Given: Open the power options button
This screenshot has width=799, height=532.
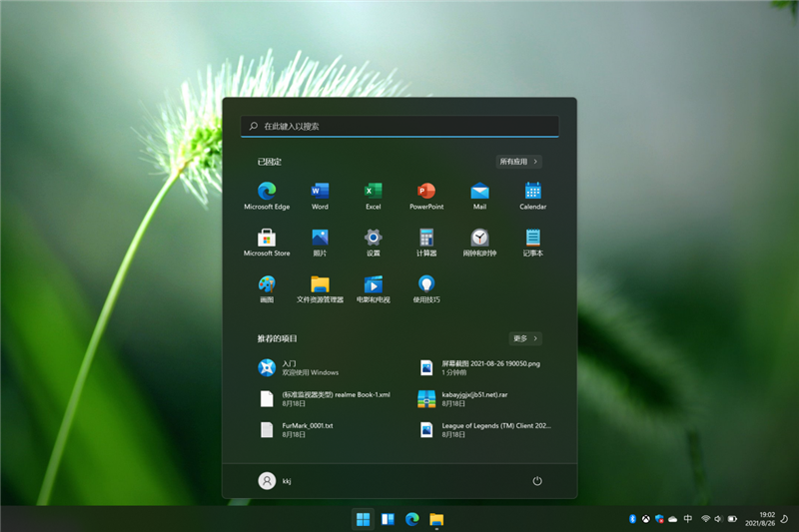Looking at the screenshot, I should click(x=537, y=481).
